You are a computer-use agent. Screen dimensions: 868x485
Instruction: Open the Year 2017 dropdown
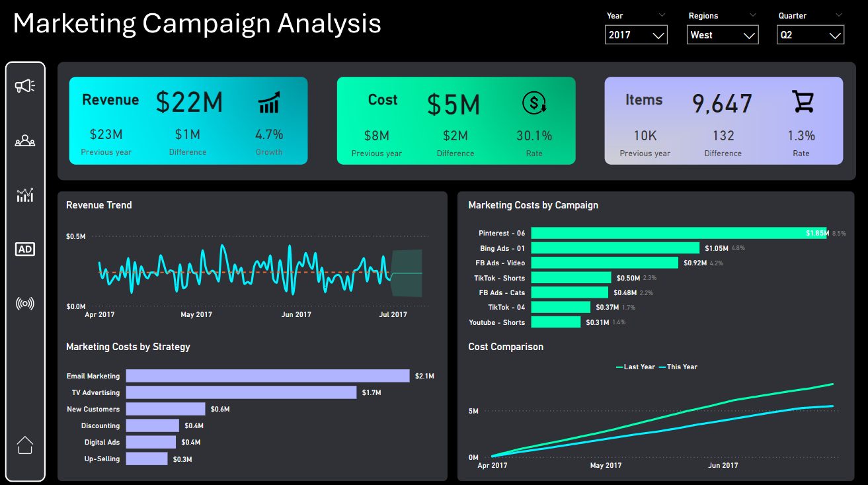pyautogui.click(x=636, y=35)
